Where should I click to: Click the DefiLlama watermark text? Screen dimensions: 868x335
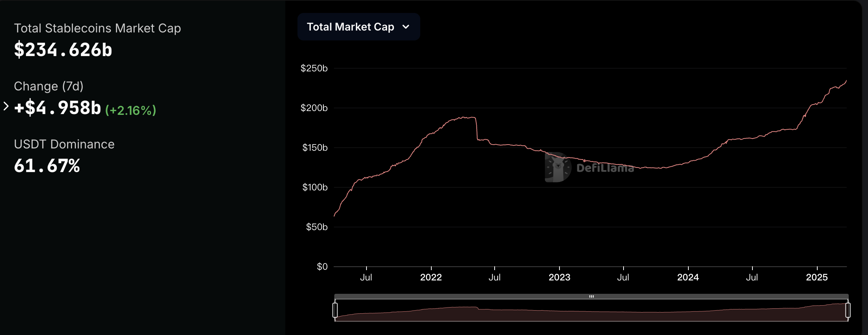coord(605,168)
